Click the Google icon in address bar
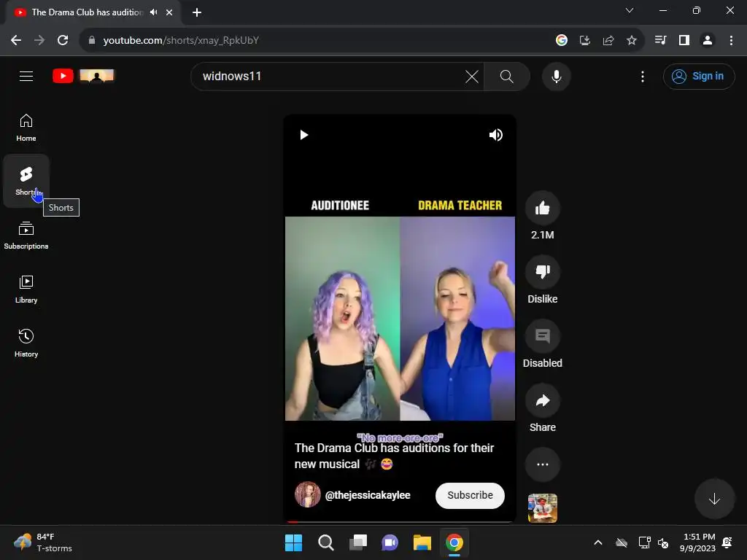Viewport: 747px width, 560px height. [x=561, y=41]
